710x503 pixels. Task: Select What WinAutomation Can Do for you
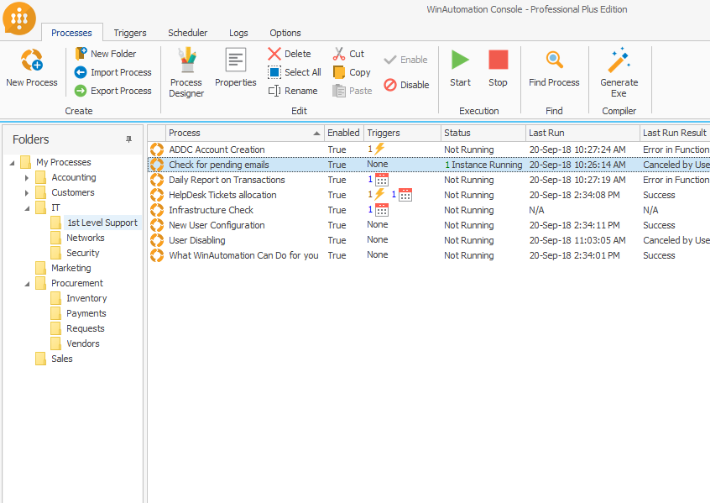[243, 255]
